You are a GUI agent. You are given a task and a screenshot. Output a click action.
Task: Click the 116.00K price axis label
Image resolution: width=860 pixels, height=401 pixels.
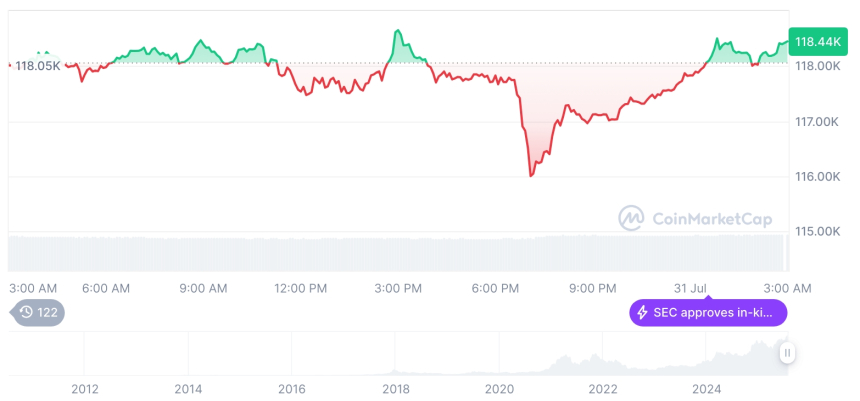point(816,176)
